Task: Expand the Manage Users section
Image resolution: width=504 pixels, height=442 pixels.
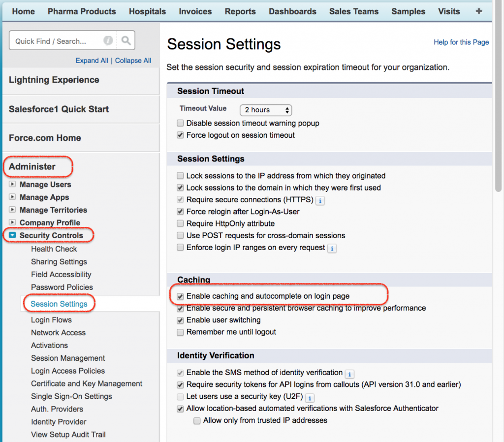Action: 13,185
